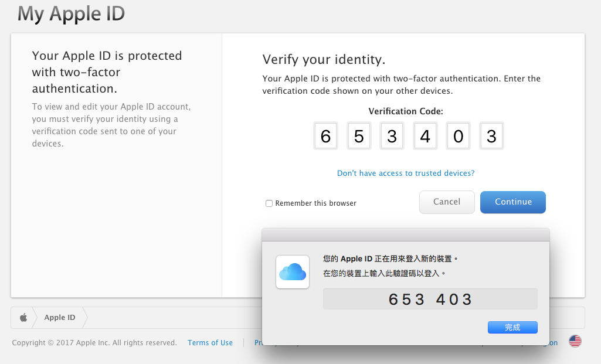Click the last verification code digit box
This screenshot has width=601, height=364.
pos(491,137)
